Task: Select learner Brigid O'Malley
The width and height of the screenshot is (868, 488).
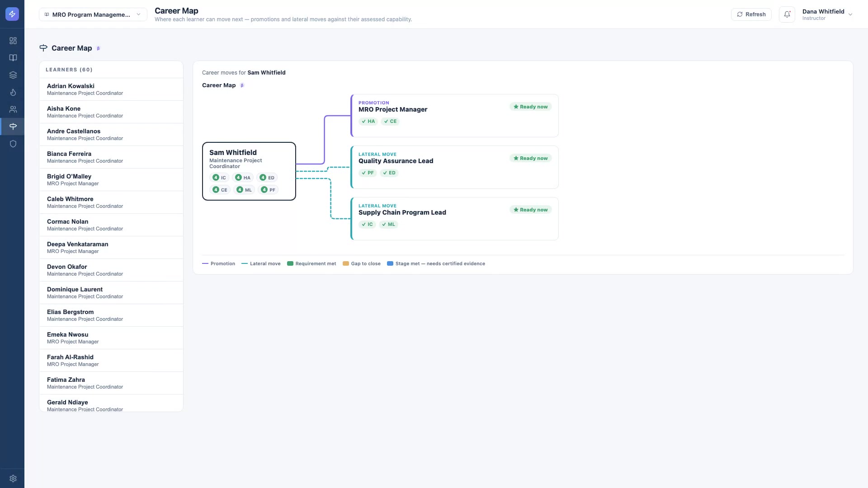Action: 111,180
